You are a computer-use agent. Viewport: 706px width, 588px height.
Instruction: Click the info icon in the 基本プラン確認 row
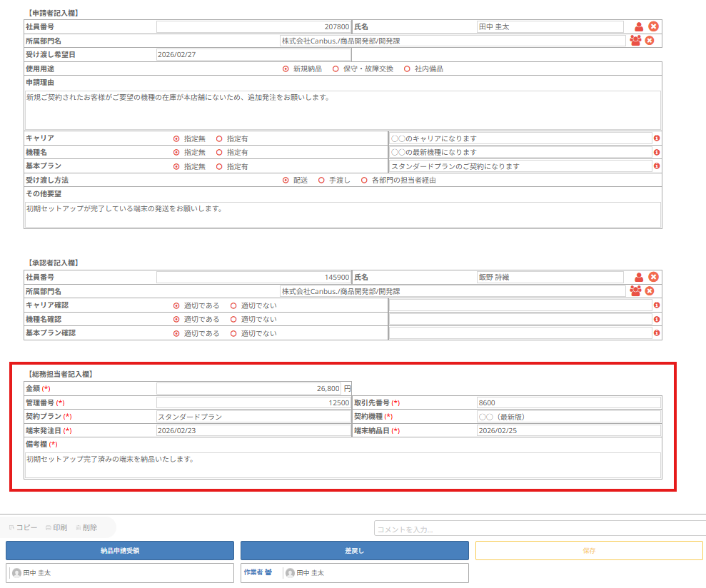tap(656, 333)
